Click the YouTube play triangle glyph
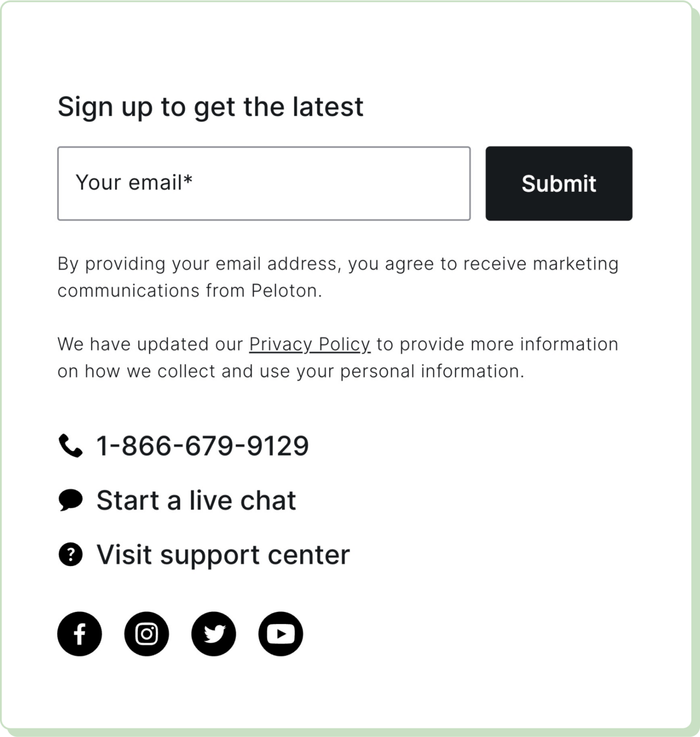 (282, 633)
